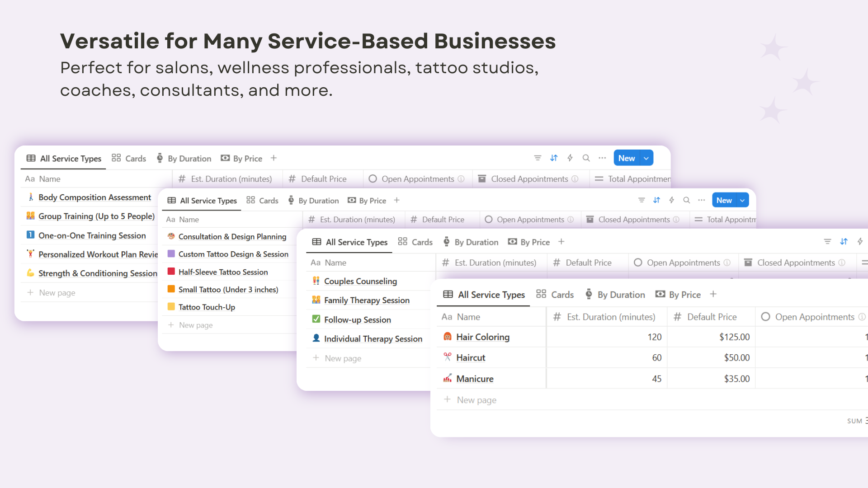Expand New button dropdown arrow in fitness window

pos(646,158)
